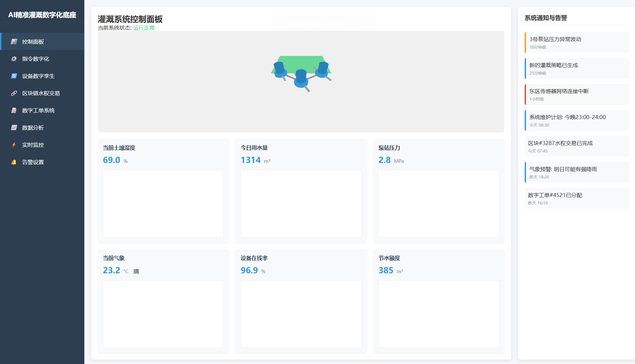
Task: Click the bell icon beside 告警设置
Action: click(x=14, y=162)
